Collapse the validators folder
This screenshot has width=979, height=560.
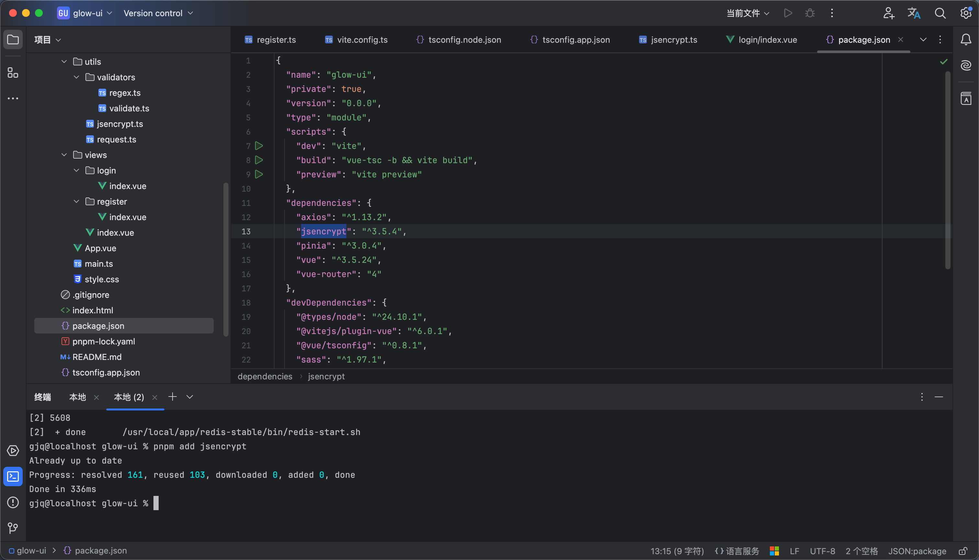[76, 77]
